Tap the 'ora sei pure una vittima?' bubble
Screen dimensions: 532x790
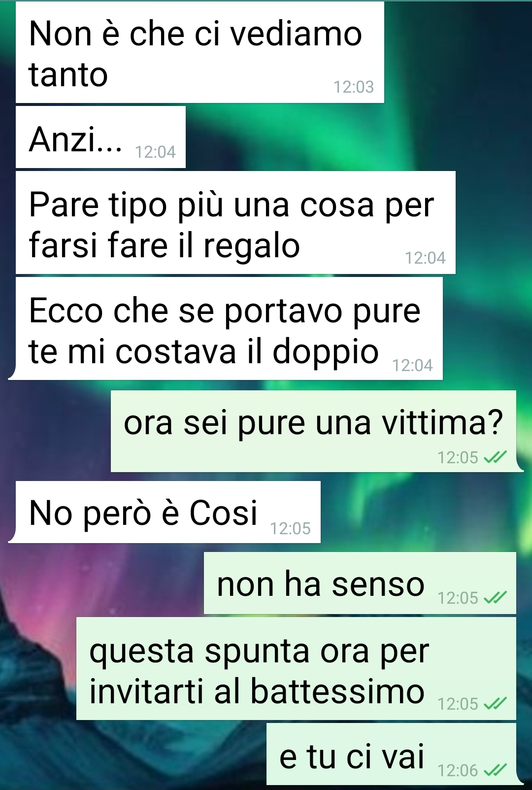pos(314,431)
